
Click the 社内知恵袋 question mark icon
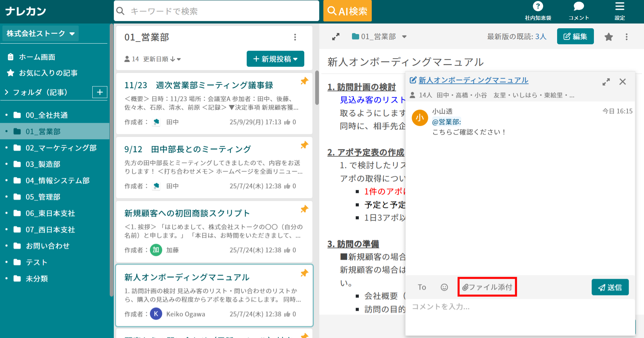pos(538,6)
